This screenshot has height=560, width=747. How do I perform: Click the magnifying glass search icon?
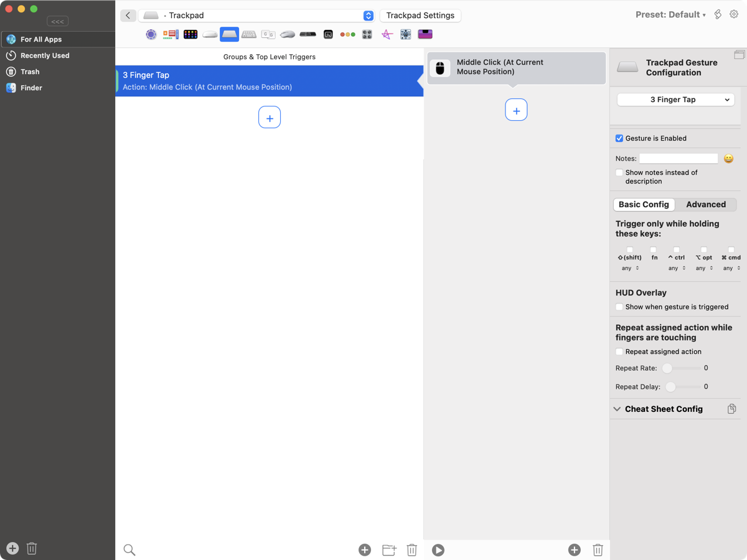point(129,549)
